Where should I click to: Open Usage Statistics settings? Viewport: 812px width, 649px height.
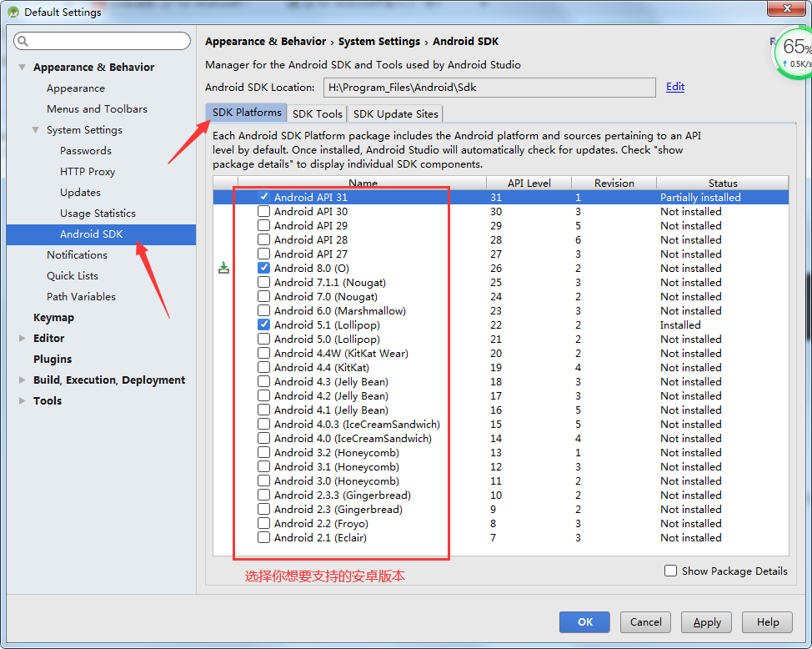pyautogui.click(x=98, y=213)
